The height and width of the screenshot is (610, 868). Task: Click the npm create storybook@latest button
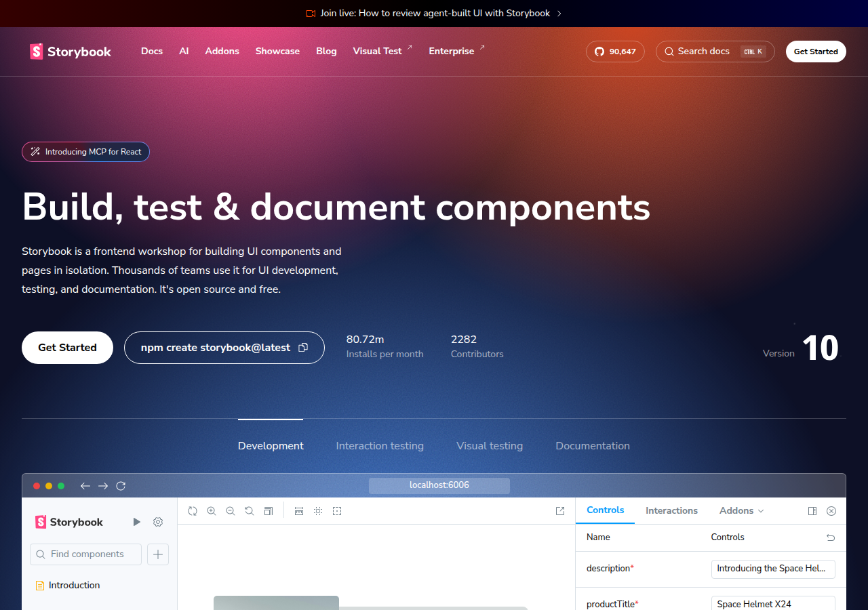(x=224, y=348)
